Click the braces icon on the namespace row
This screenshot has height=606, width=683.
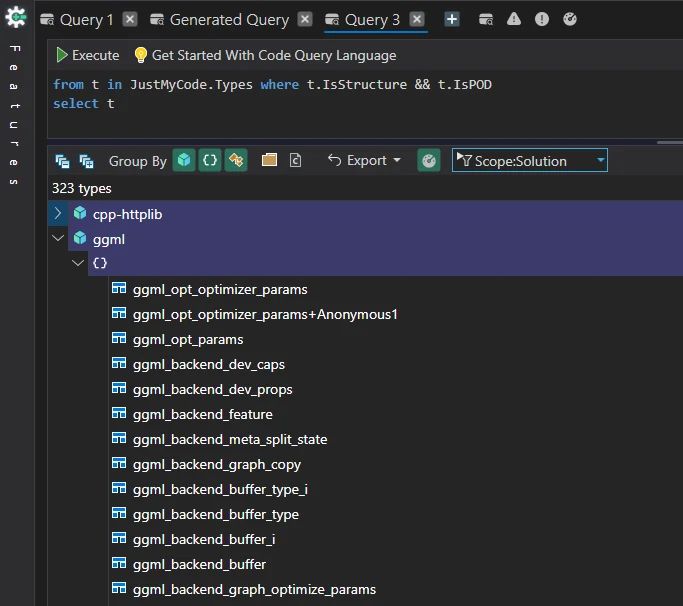[x=100, y=263]
